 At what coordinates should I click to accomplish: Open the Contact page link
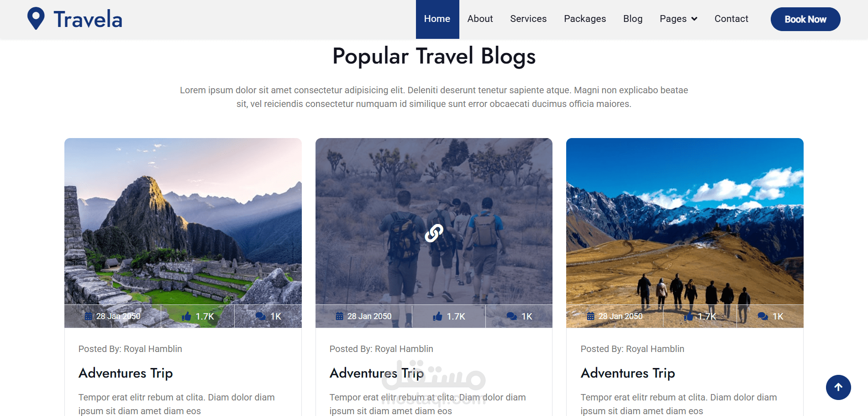click(x=731, y=19)
